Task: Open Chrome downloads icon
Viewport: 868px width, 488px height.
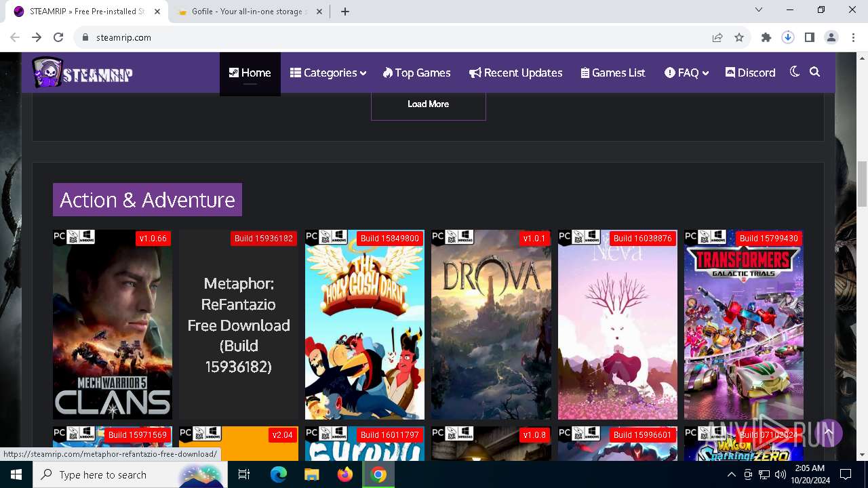Action: (x=788, y=37)
